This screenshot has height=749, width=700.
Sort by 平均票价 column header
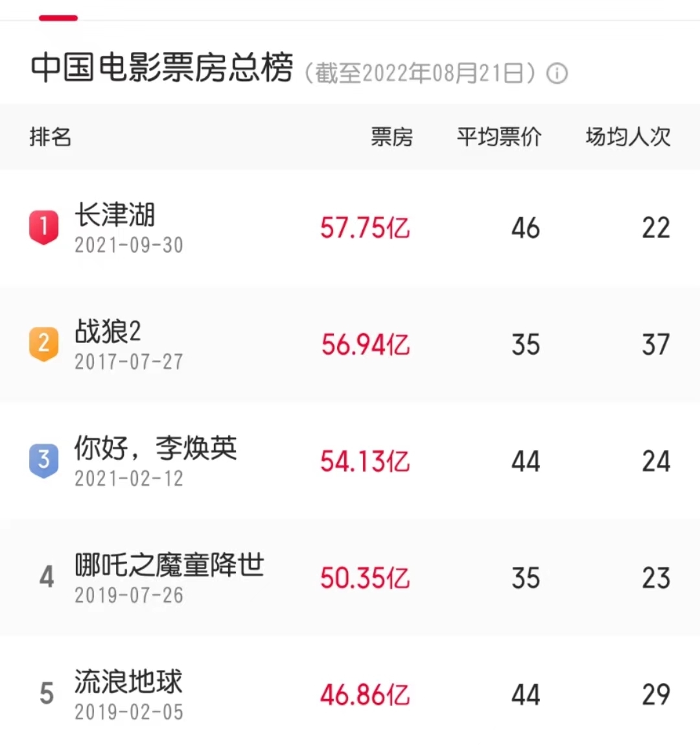pos(498,137)
